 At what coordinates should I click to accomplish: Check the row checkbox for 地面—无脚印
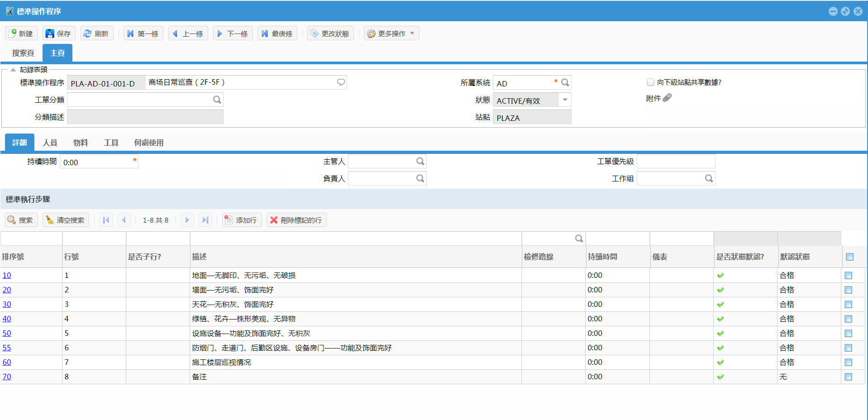(x=849, y=276)
